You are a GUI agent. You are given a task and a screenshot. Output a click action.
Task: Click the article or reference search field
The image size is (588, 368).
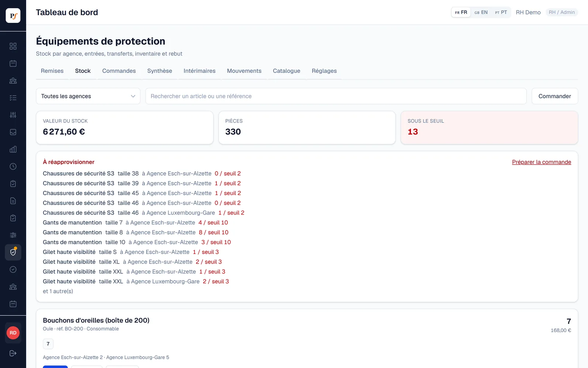336,96
